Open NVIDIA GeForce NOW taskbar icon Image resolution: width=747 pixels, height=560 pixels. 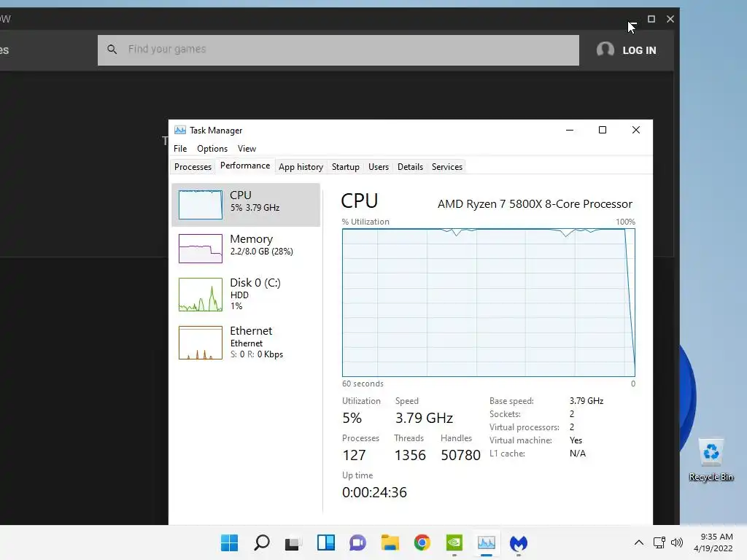click(454, 542)
